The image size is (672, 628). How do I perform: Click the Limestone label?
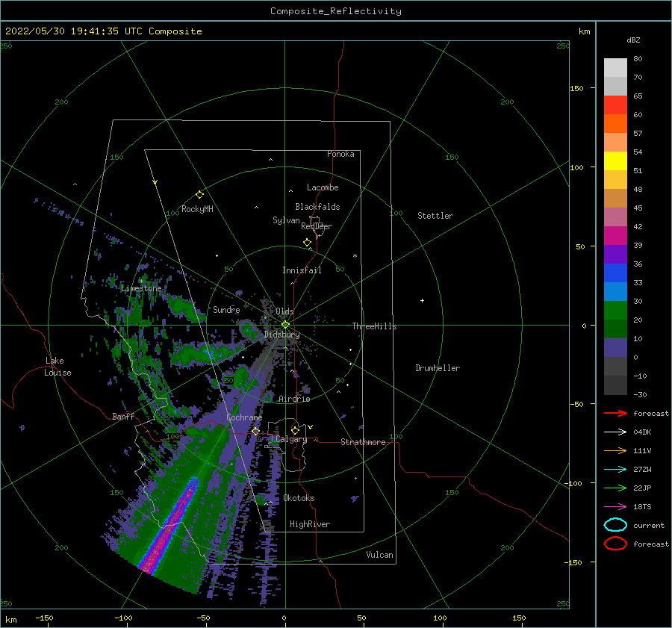click(141, 288)
